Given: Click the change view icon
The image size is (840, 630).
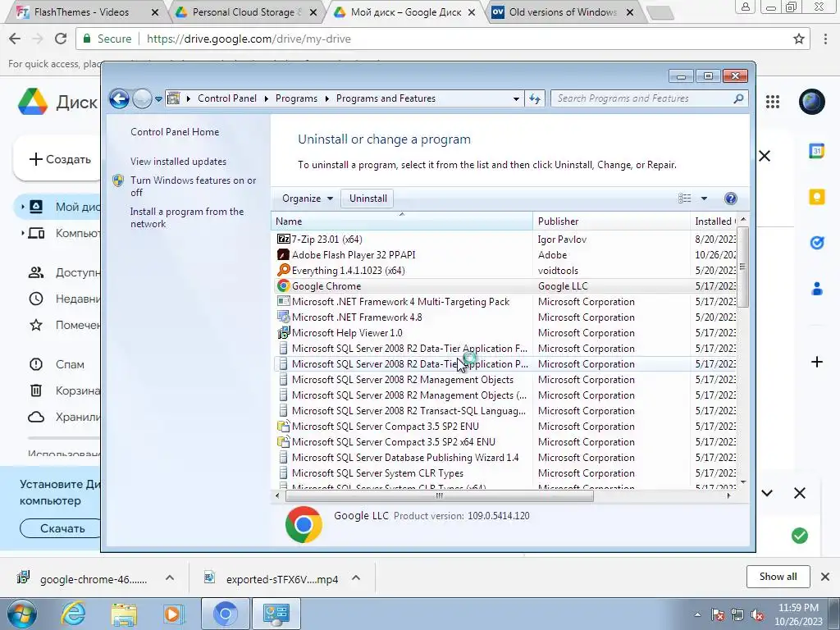Looking at the screenshot, I should [685, 199].
